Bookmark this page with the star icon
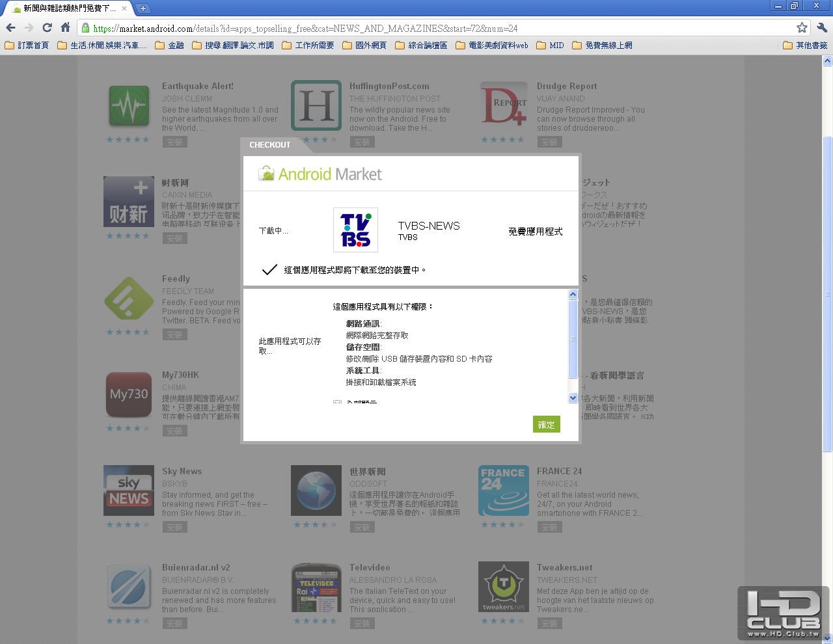Viewport: 833px width, 644px height. pos(802,28)
